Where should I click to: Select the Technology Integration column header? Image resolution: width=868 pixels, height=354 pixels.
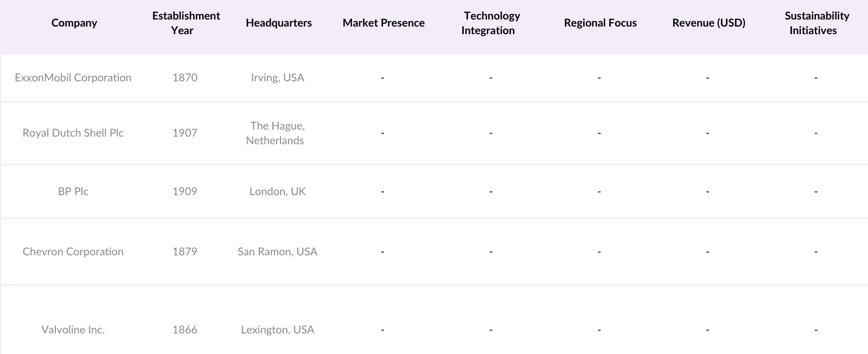pyautogui.click(x=490, y=23)
